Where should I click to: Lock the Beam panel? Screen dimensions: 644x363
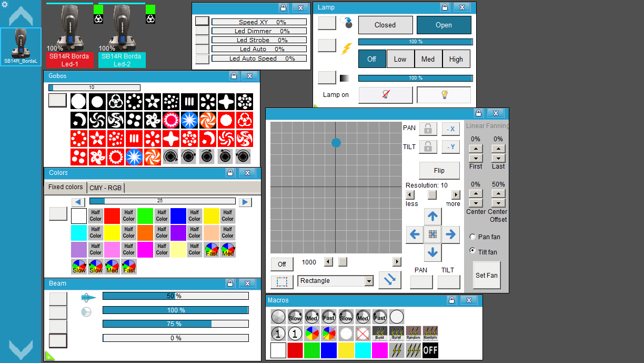pos(230,283)
